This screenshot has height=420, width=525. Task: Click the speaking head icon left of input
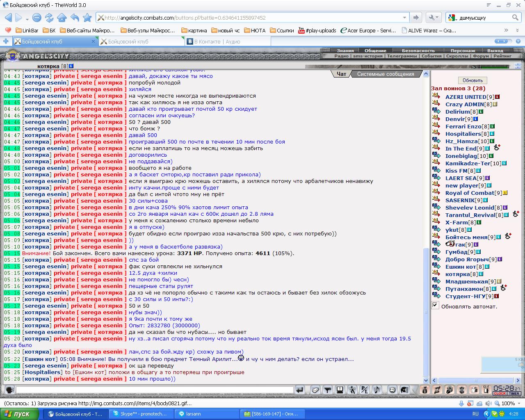click(x=9, y=390)
